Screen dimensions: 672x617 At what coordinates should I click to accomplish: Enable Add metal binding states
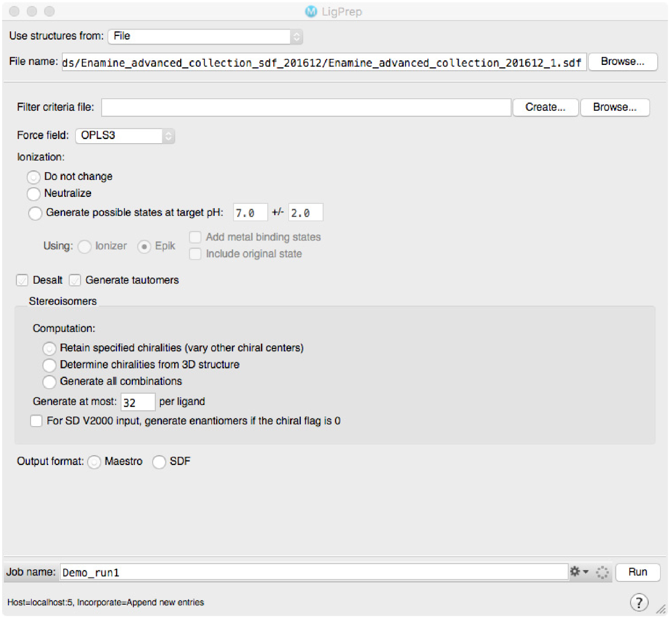point(195,237)
